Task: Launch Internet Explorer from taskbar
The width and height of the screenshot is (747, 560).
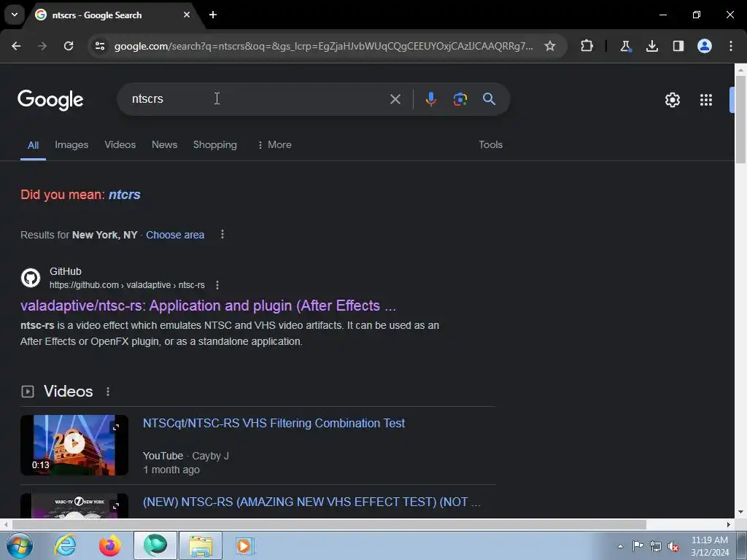Action: (65, 545)
